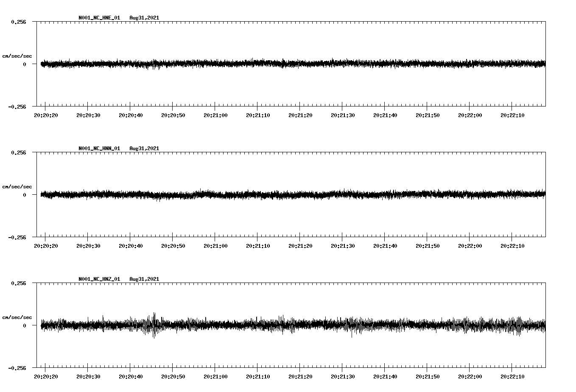The image size is (576, 392).
Task: Click the 20:21:40 time label on HNE plot
Action: (x=385, y=115)
